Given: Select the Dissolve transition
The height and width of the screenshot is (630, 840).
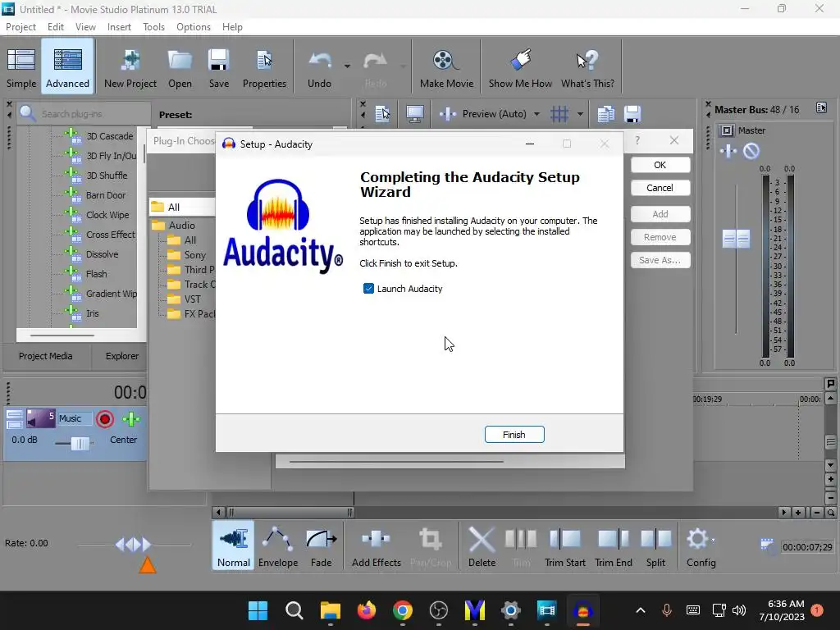Looking at the screenshot, I should click(x=102, y=254).
